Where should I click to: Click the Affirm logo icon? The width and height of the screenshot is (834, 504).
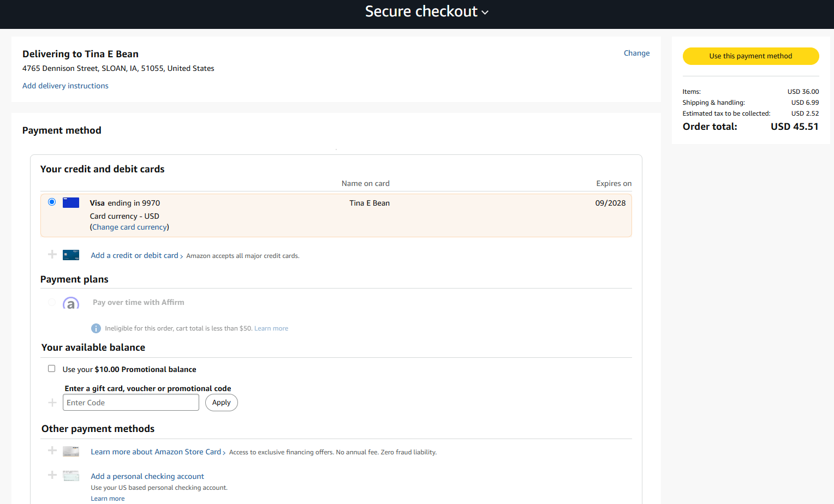coord(71,303)
